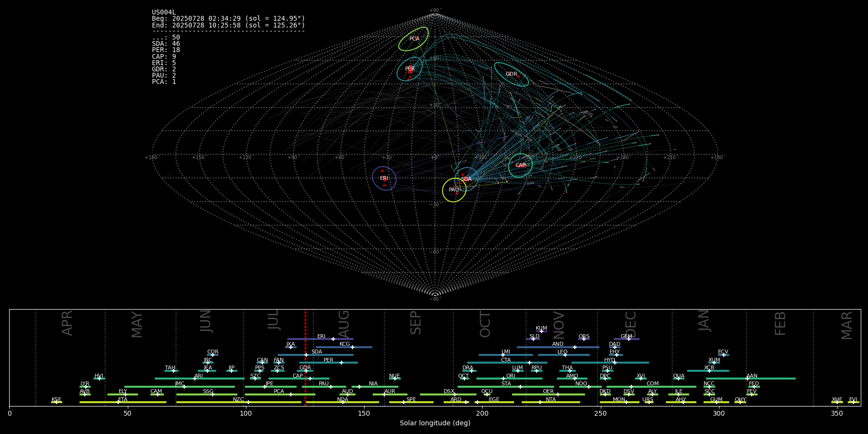Select the KCG shower bar in timeline
The height and width of the screenshot is (434, 868).
tap(344, 347)
